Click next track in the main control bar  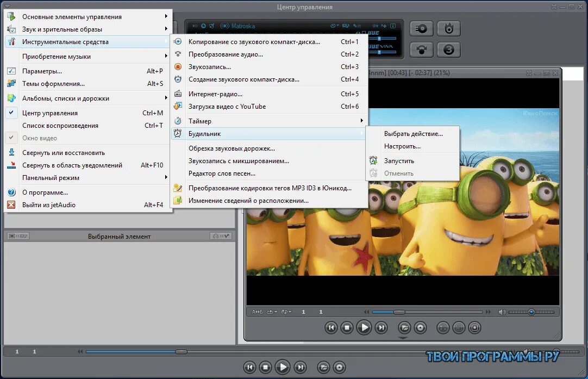[300, 368]
